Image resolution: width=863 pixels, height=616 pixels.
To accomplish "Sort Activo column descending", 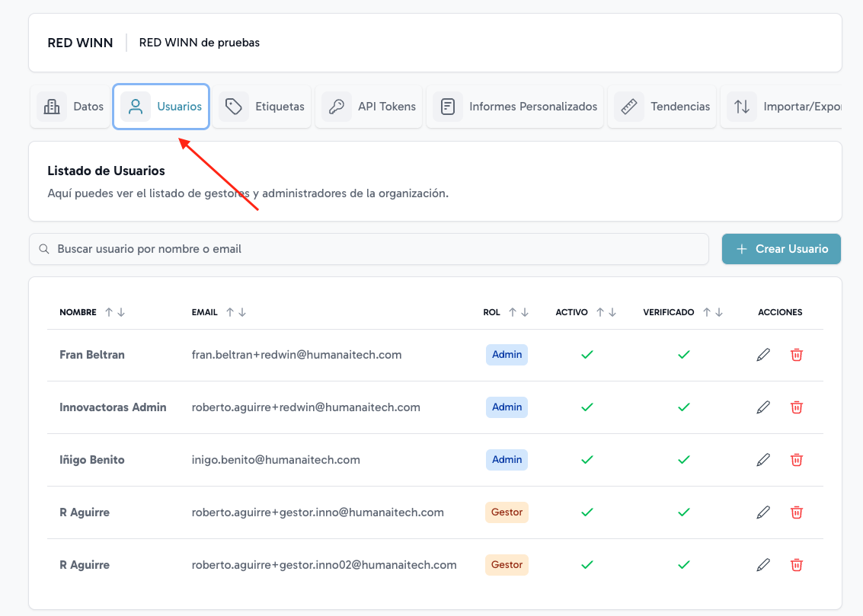I will click(x=612, y=312).
